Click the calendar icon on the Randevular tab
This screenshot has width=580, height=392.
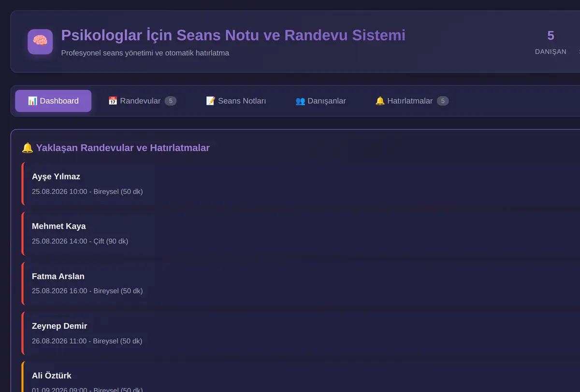pyautogui.click(x=113, y=101)
